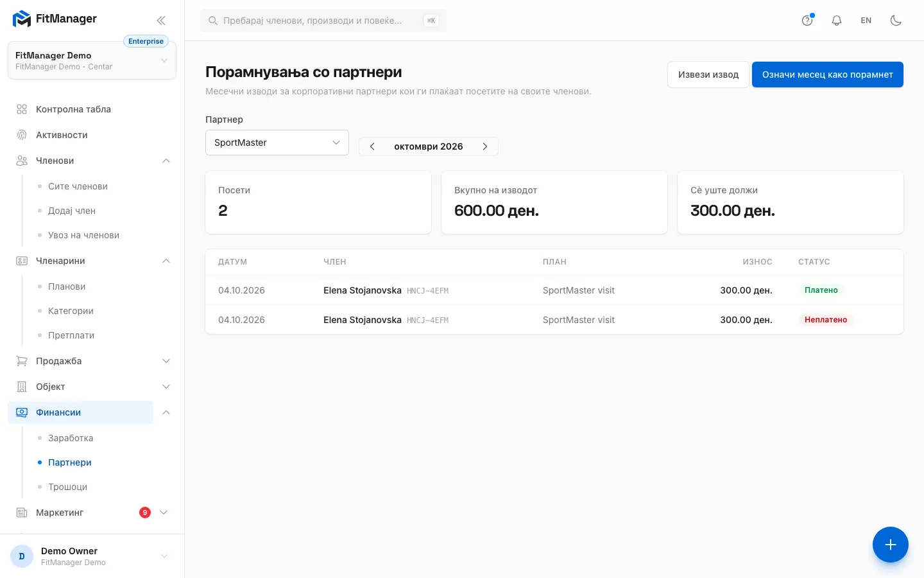Open Планови link in sidebar
The width and height of the screenshot is (924, 578).
click(67, 286)
